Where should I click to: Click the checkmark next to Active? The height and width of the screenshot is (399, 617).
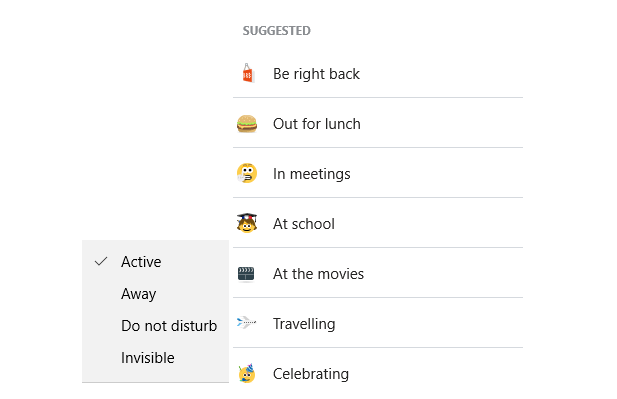101,261
